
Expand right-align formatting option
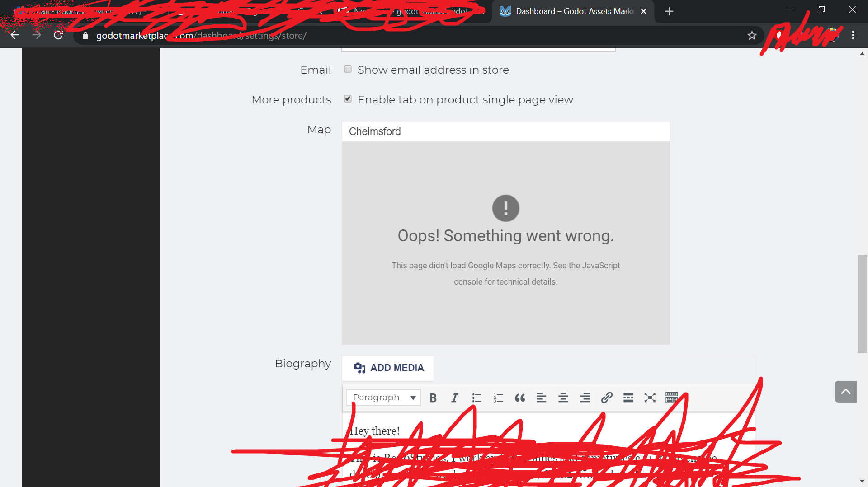(x=585, y=398)
